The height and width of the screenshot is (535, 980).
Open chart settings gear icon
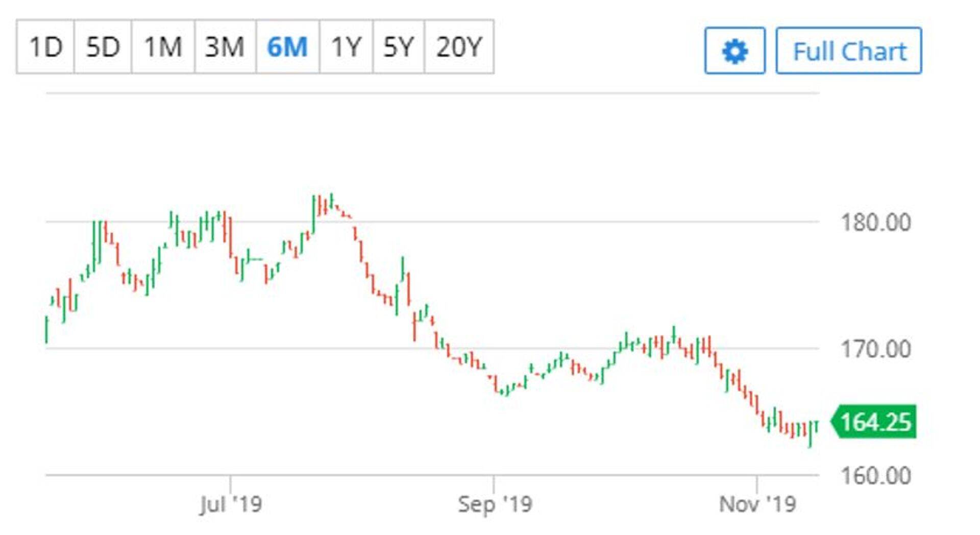(x=734, y=51)
